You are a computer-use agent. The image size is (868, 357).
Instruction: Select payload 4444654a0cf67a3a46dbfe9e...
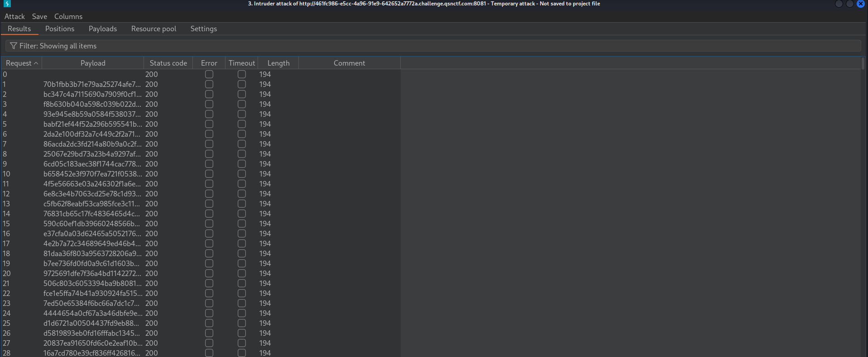point(92,313)
